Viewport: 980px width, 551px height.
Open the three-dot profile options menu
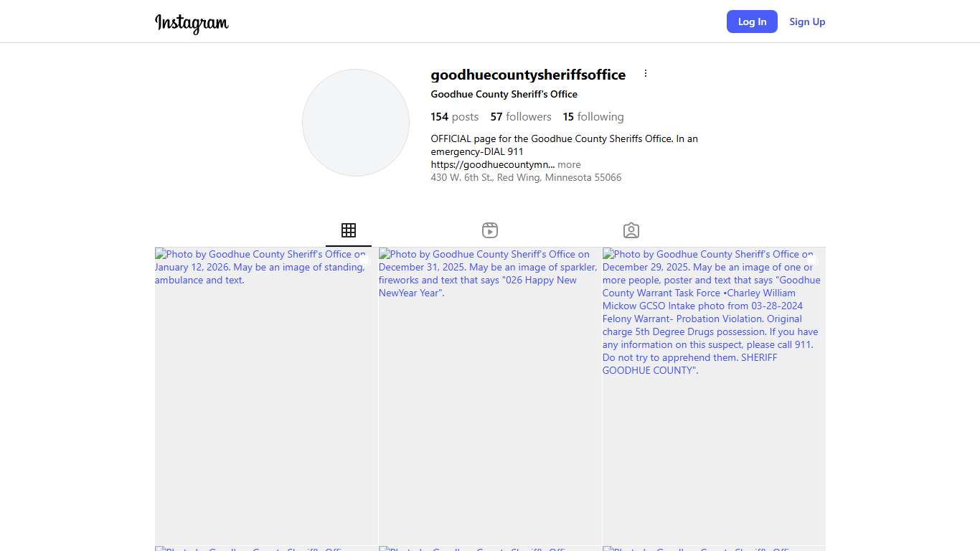tap(645, 74)
